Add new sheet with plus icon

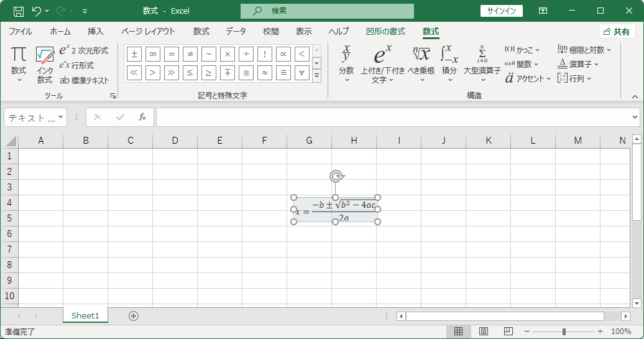click(134, 316)
